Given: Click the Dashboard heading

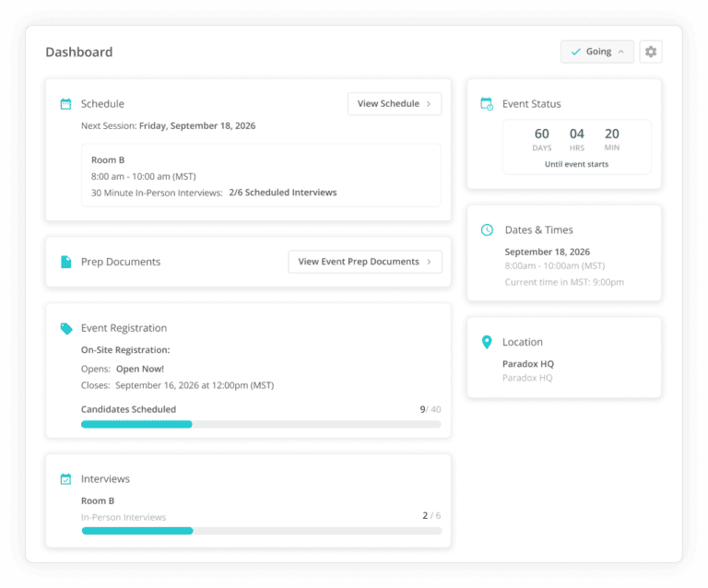Looking at the screenshot, I should click(x=79, y=53).
